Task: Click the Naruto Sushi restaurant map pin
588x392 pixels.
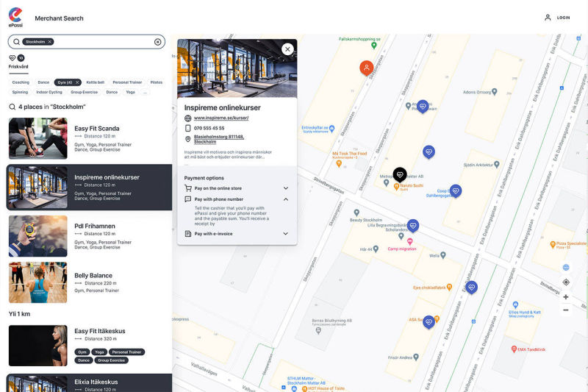Action: tap(396, 186)
